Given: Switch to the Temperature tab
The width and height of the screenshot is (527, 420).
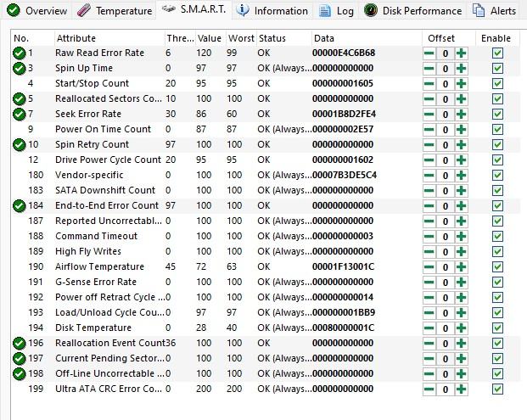Looking at the screenshot, I should point(115,11).
